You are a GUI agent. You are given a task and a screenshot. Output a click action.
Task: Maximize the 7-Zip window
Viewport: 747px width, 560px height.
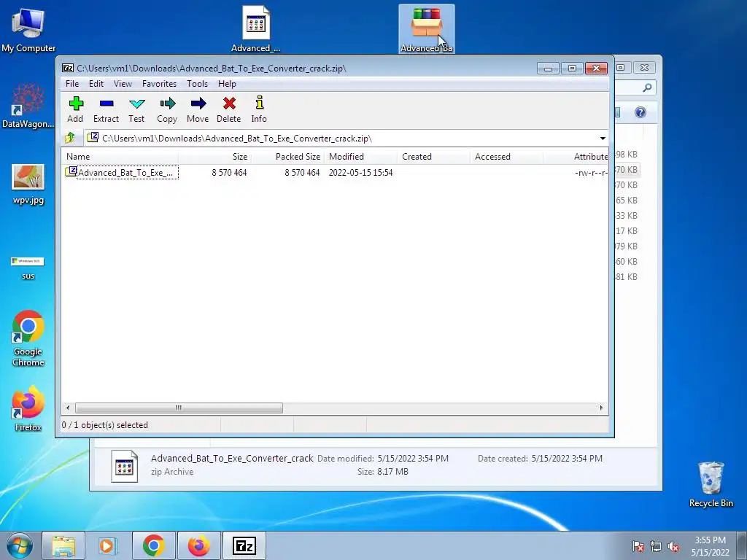click(572, 69)
